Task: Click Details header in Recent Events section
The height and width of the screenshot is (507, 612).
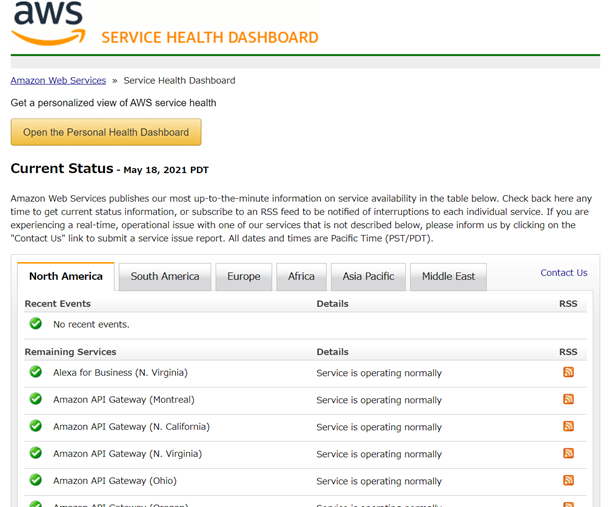Action: tap(333, 304)
